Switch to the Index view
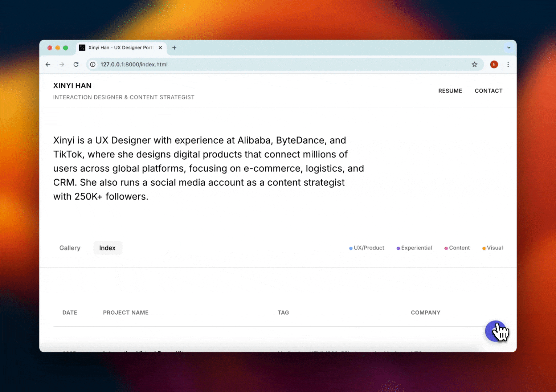This screenshot has width=556, height=392. (107, 248)
